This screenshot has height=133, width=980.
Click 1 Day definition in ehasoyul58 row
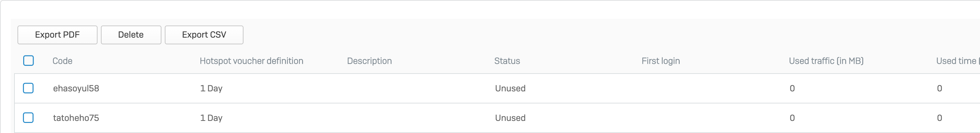[x=212, y=89]
